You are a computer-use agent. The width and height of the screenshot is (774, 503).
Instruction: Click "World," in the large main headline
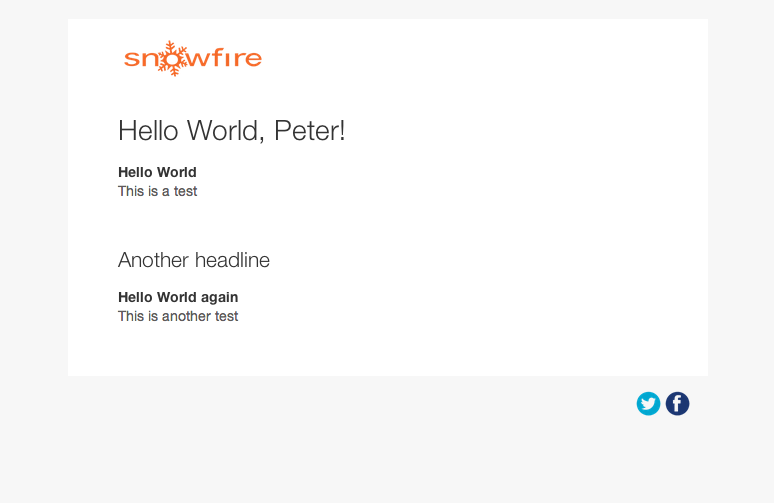coord(227,131)
